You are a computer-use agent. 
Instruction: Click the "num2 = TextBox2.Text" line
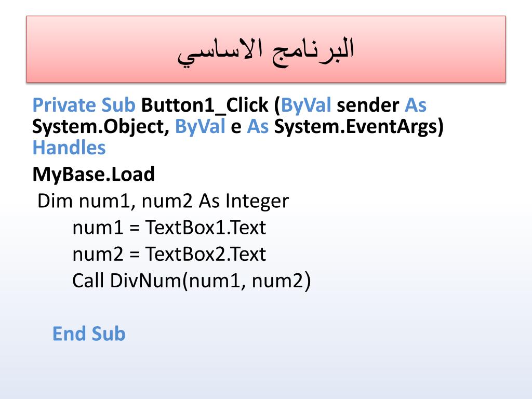coord(169,254)
